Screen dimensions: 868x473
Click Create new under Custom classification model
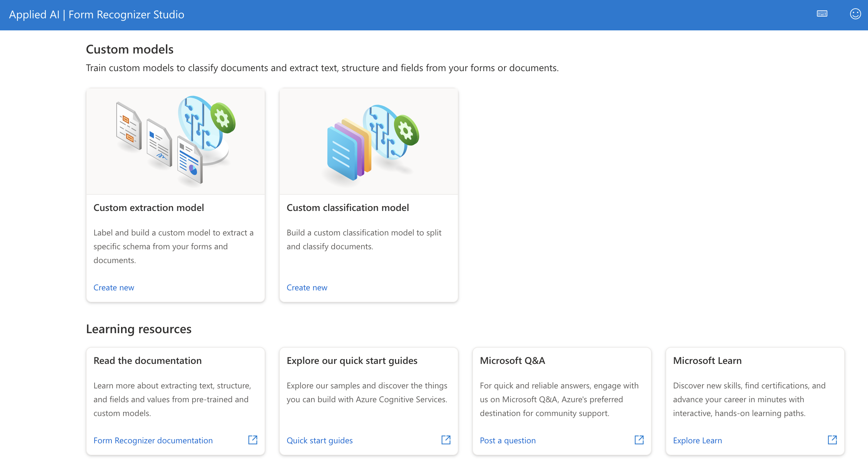307,288
